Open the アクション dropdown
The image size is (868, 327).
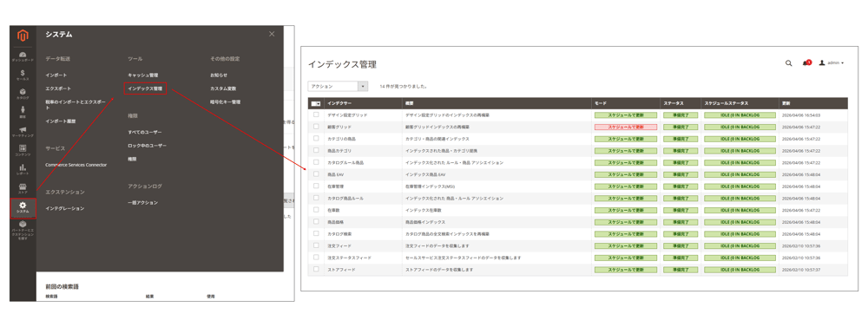point(338,87)
